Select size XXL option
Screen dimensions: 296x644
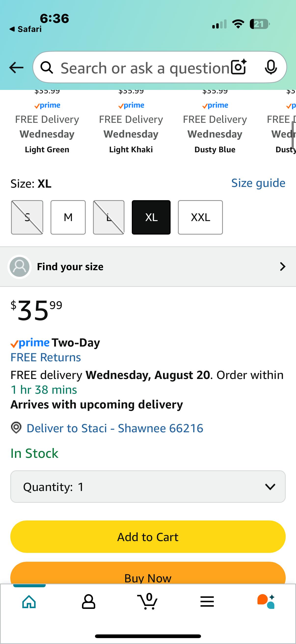point(200,217)
